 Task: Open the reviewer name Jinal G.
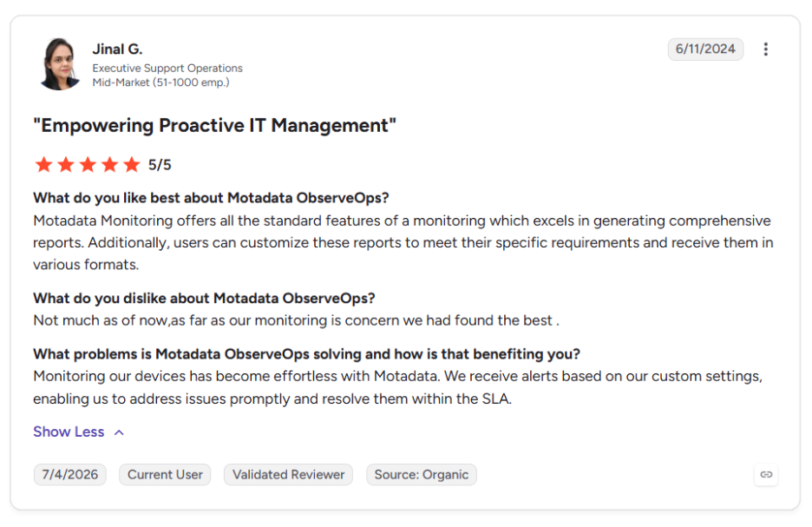[118, 49]
